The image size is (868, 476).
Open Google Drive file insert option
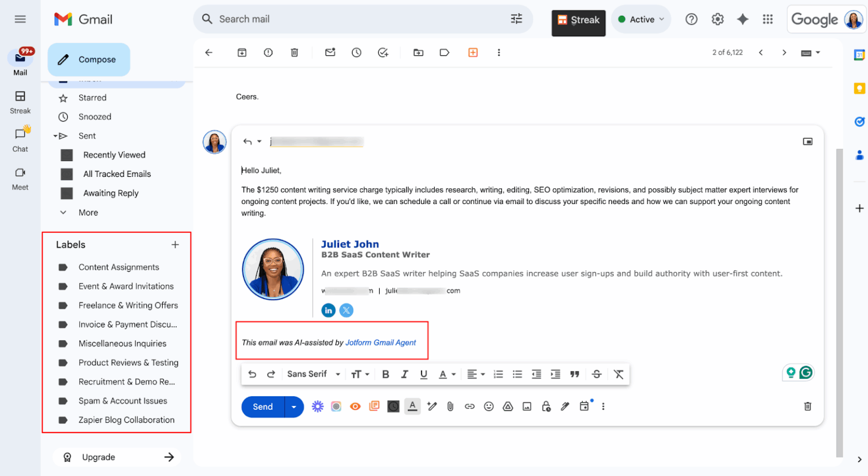coord(507,406)
